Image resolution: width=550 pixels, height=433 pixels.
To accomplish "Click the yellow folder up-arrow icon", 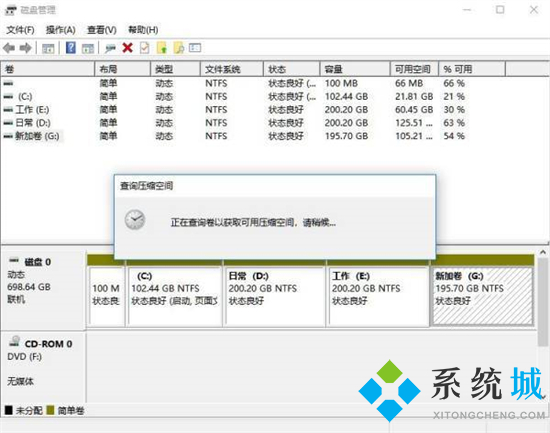I will click(x=162, y=48).
